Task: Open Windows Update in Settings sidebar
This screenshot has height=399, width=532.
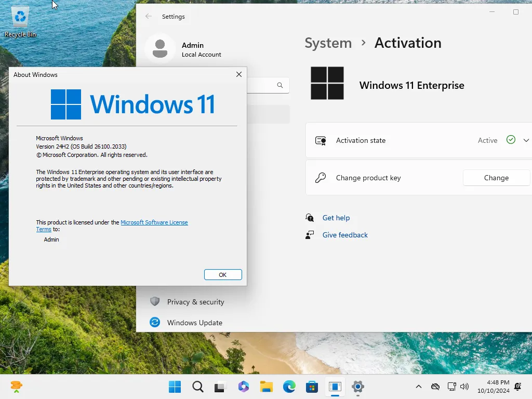Action: point(194,323)
